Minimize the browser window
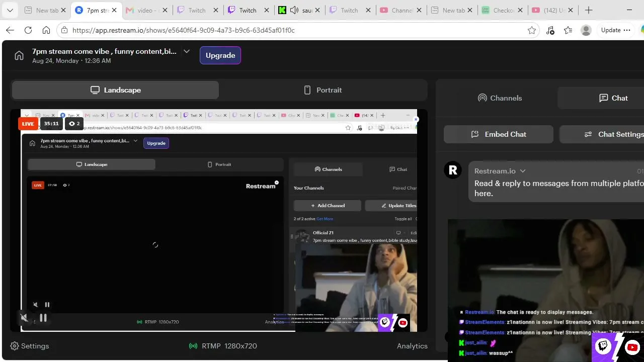This screenshot has width=644, height=362. click(629, 10)
